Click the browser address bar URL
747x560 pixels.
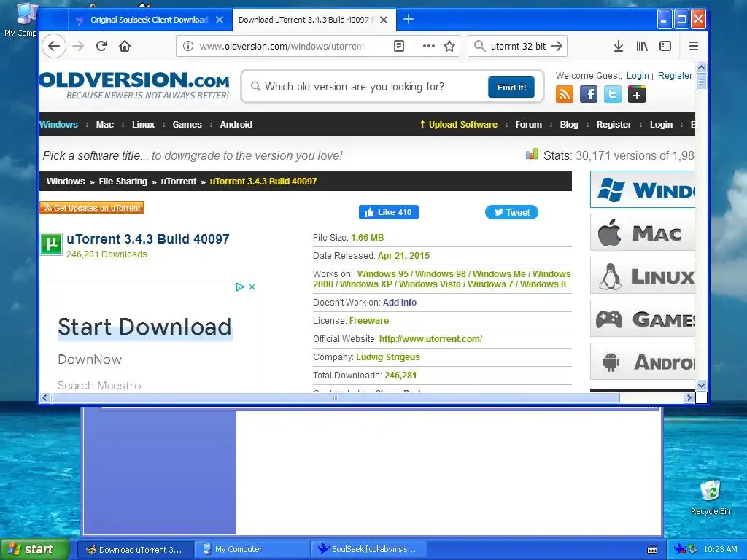(x=282, y=46)
